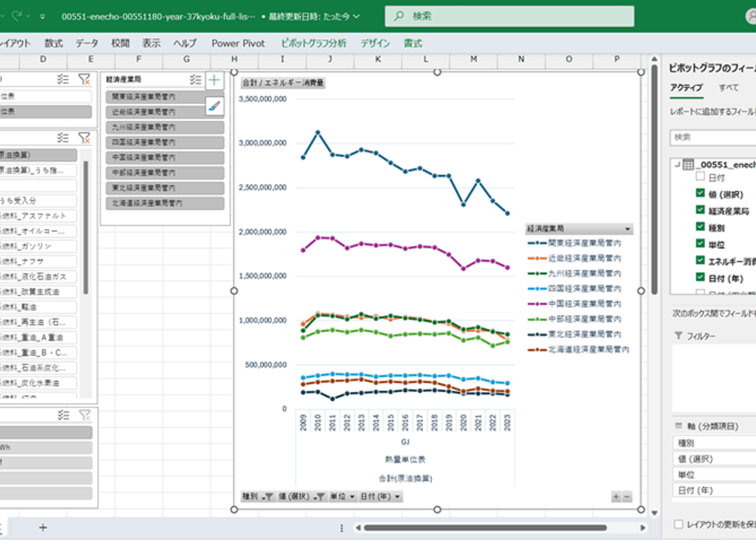This screenshot has height=540, width=756.
Task: Toggle multi-select on slicer containing ガソリン
Action: pyautogui.click(x=63, y=138)
